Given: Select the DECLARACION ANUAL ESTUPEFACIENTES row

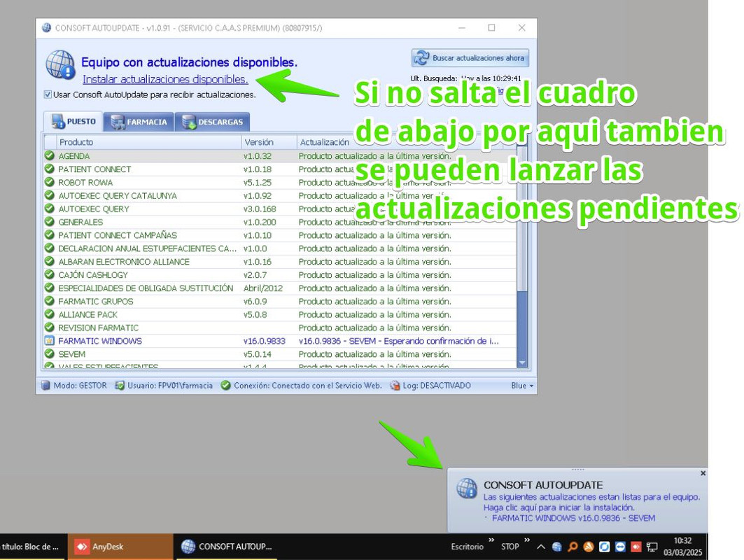Looking at the screenshot, I should (280, 248).
